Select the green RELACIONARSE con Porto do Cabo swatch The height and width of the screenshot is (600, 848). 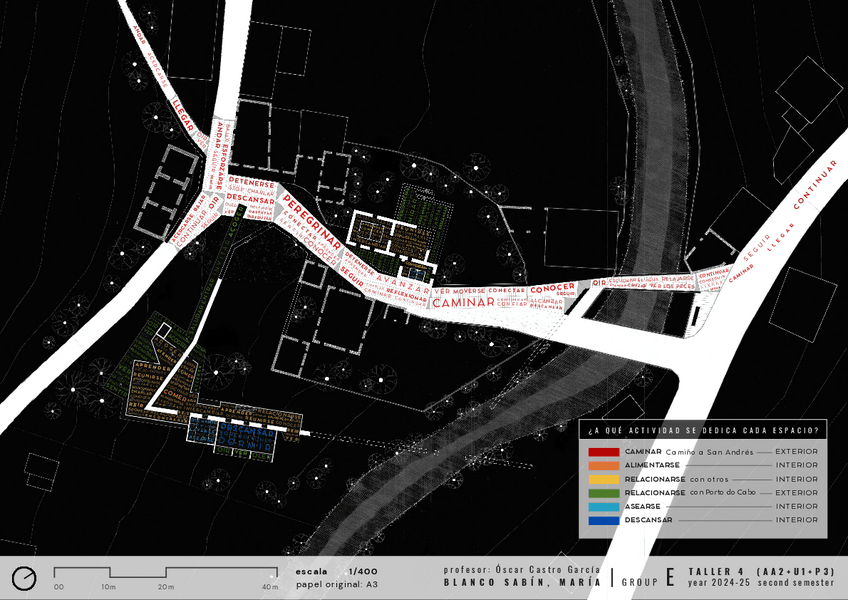pyautogui.click(x=603, y=493)
